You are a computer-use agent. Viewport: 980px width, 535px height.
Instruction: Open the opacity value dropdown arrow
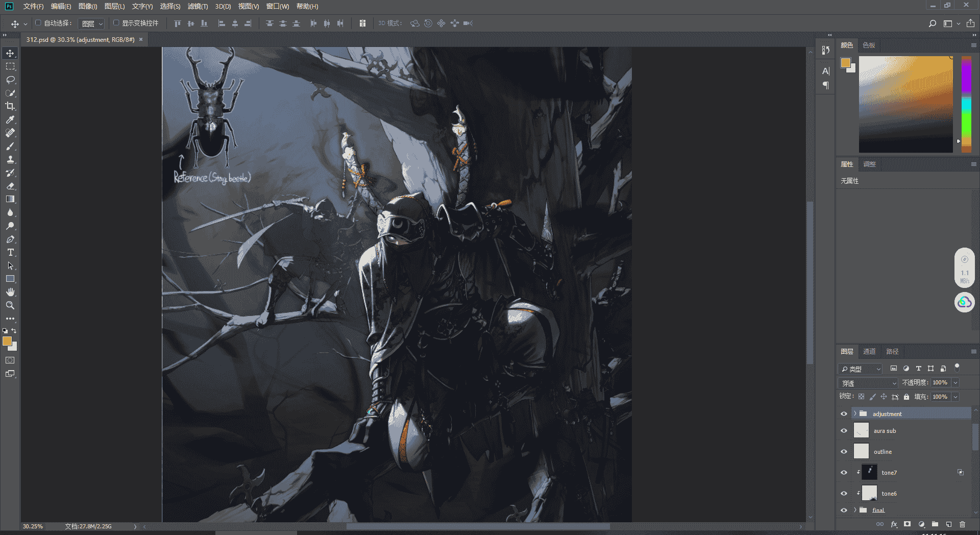point(955,383)
